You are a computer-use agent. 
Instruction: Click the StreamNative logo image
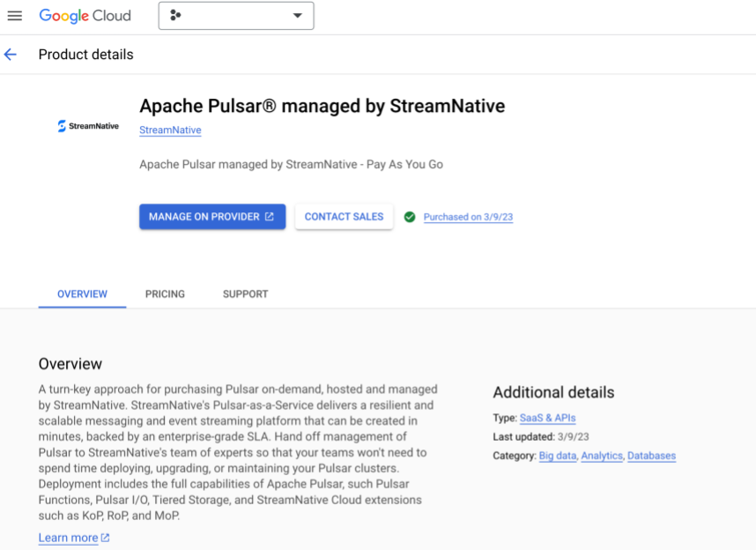(87, 125)
